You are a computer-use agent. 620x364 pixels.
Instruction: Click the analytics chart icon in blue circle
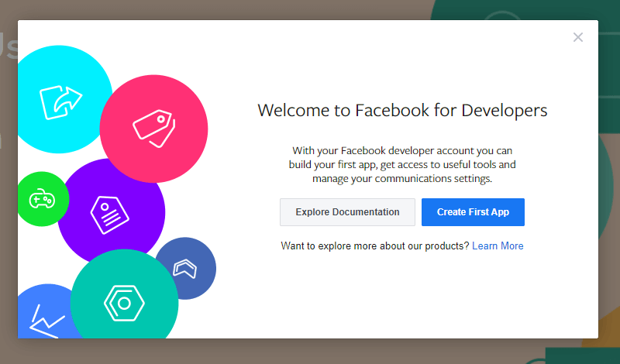pyautogui.click(x=47, y=321)
